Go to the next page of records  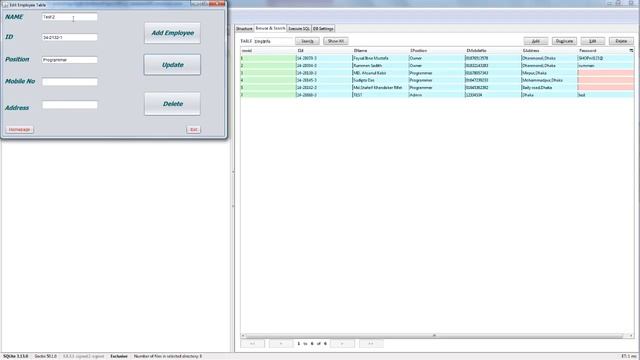[342, 344]
